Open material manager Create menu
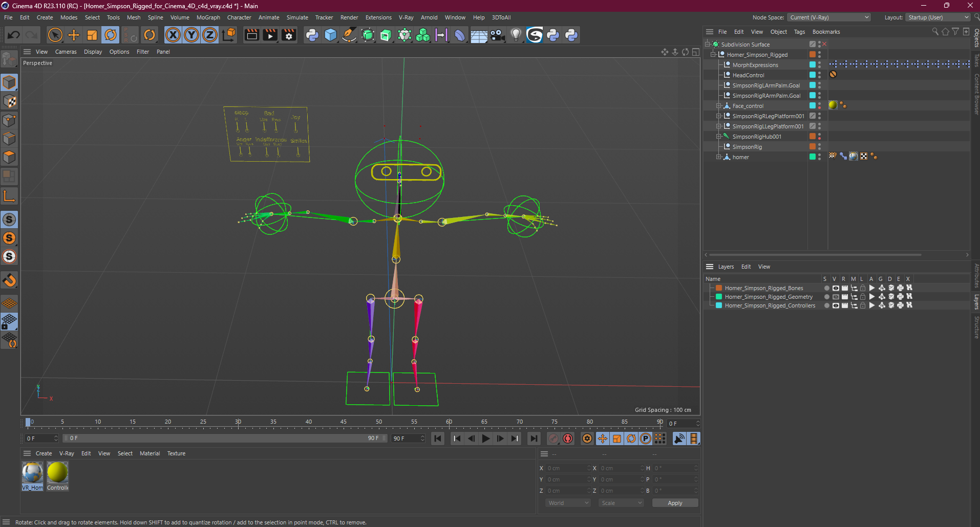980x527 pixels. click(x=44, y=453)
